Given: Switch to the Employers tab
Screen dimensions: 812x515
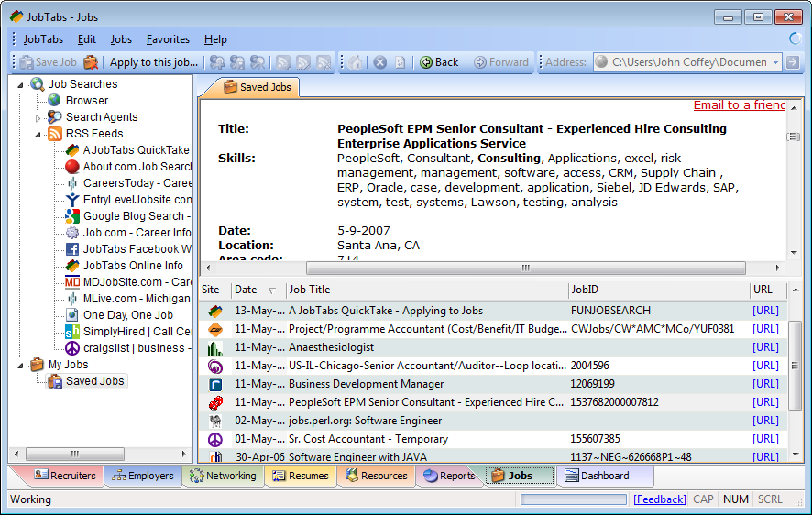Looking at the screenshot, I should (144, 476).
